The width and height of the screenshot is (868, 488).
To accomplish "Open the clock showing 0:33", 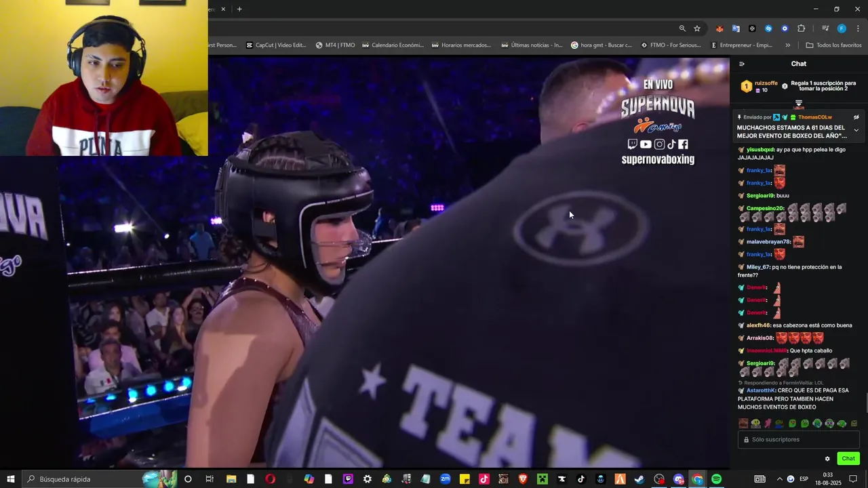I will click(828, 479).
